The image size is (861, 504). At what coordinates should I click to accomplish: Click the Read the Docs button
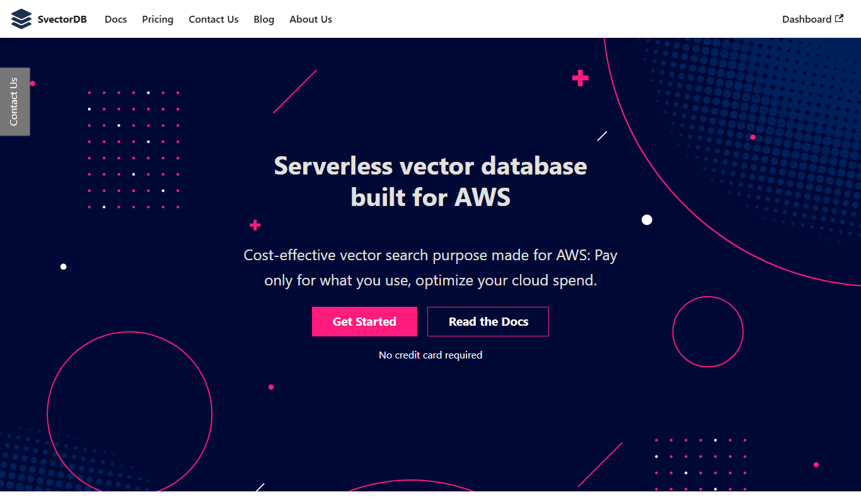488,321
